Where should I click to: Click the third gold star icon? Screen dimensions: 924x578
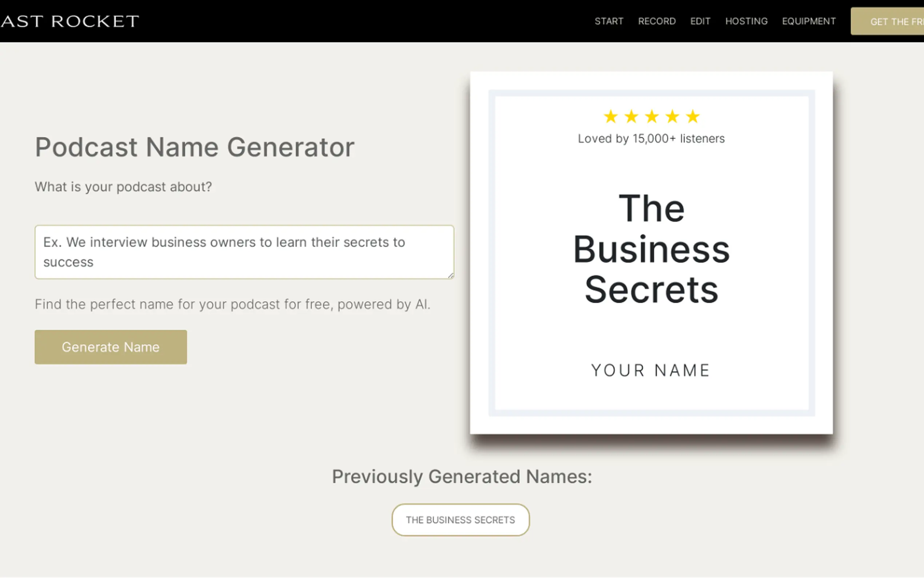point(652,116)
